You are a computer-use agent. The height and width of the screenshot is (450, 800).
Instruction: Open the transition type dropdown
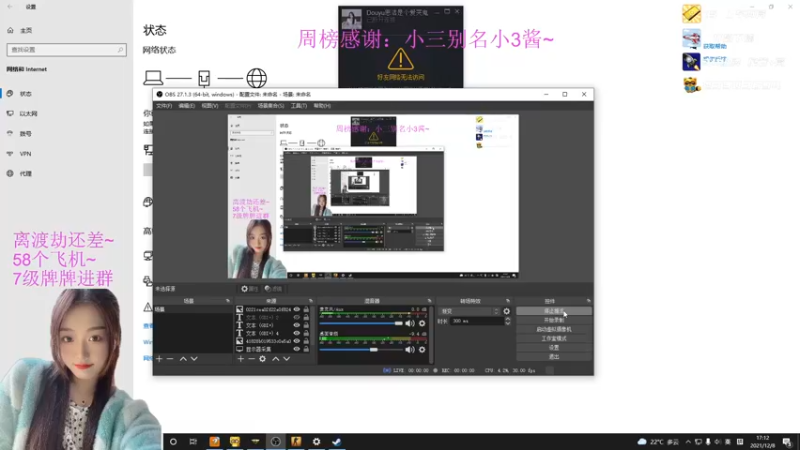(469, 311)
